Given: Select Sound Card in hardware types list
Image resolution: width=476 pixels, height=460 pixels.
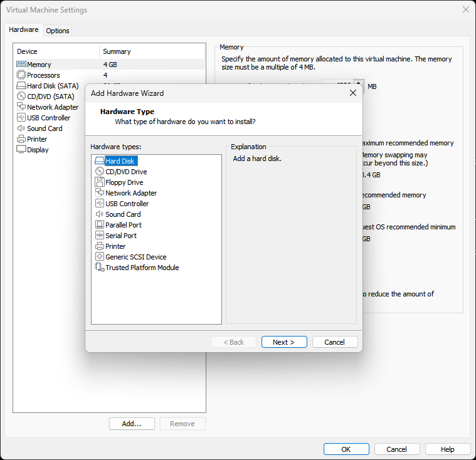Looking at the screenshot, I should pyautogui.click(x=123, y=214).
